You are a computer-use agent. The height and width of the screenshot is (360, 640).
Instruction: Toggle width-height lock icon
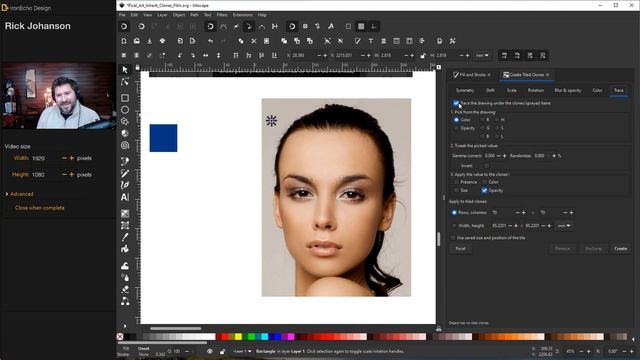[423, 56]
